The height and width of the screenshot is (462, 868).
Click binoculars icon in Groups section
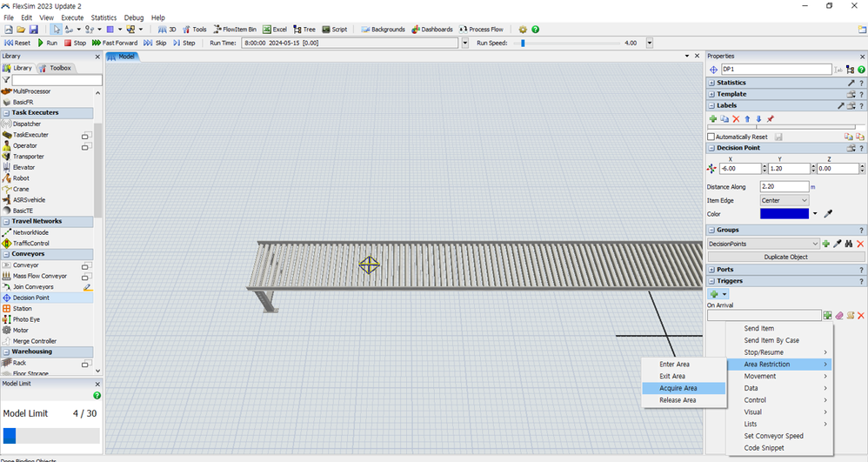(x=849, y=244)
